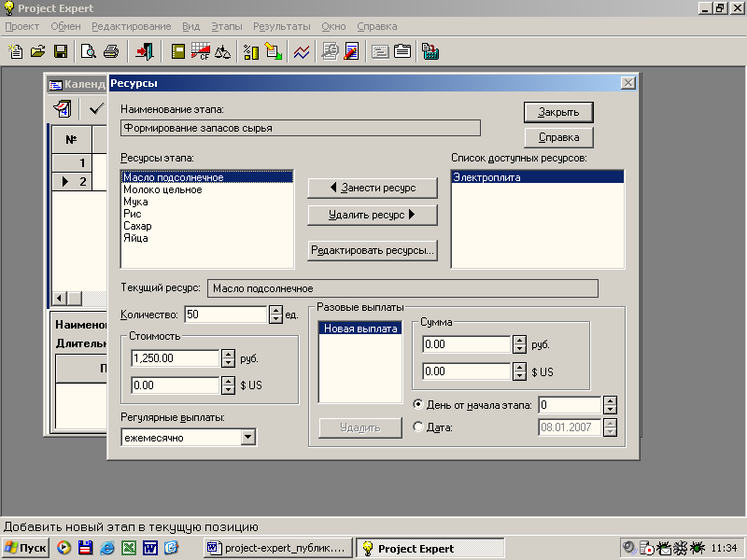Click the Сумма руб. input field

(466, 344)
